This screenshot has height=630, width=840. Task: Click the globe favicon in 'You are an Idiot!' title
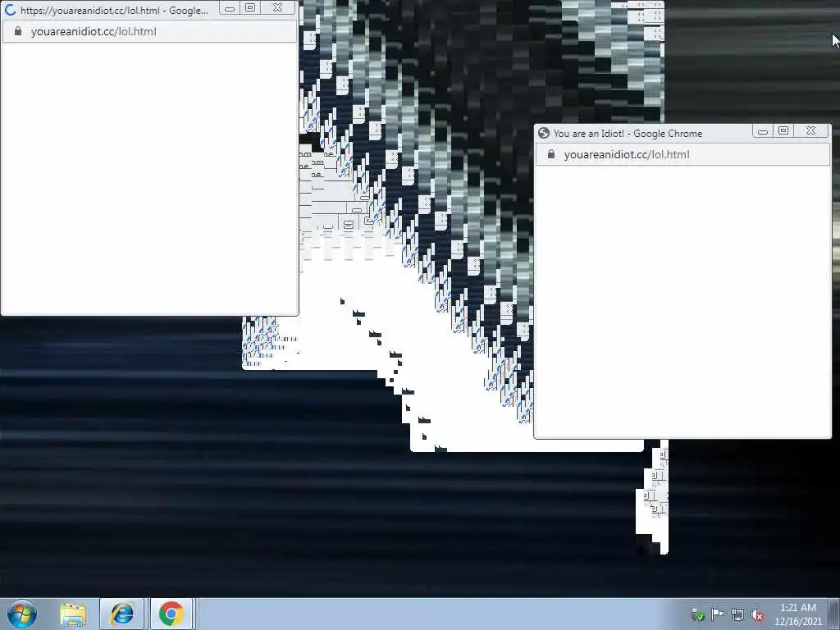pos(544,133)
